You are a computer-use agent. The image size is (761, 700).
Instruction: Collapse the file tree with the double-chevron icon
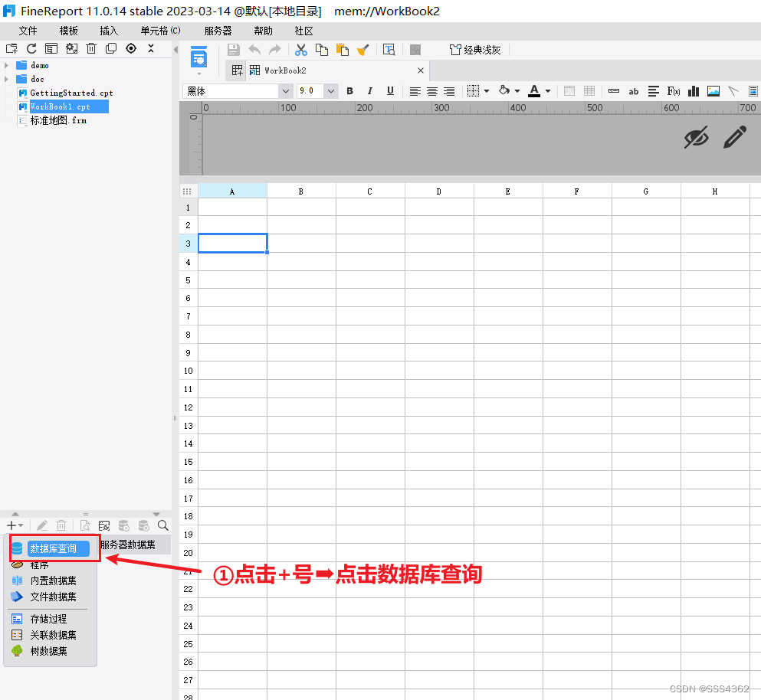click(151, 48)
